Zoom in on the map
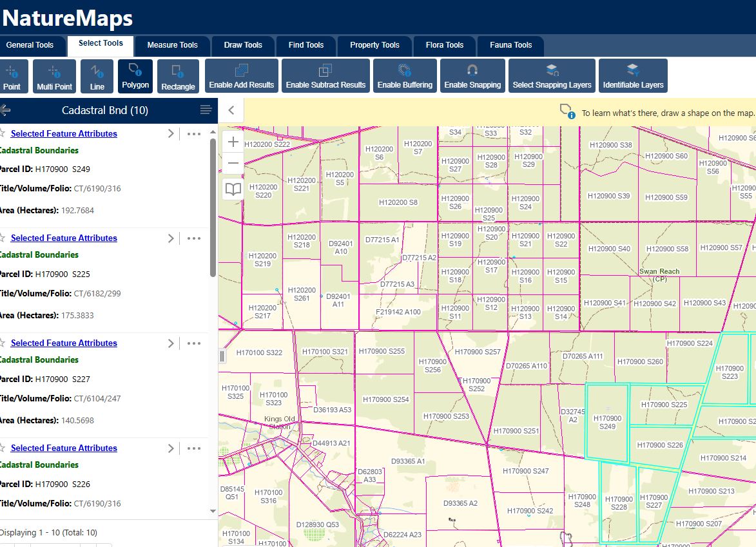Image resolution: width=756 pixels, height=547 pixels. (233, 142)
